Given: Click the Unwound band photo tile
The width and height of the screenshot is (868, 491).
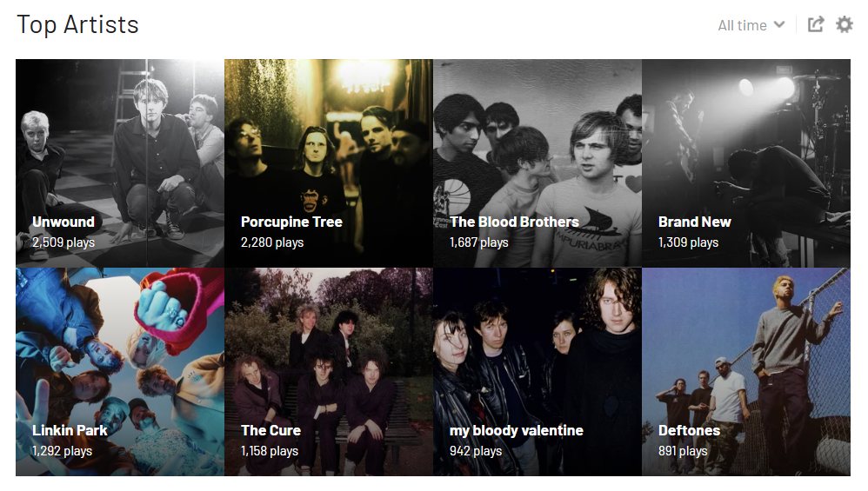Looking at the screenshot, I should [x=119, y=163].
